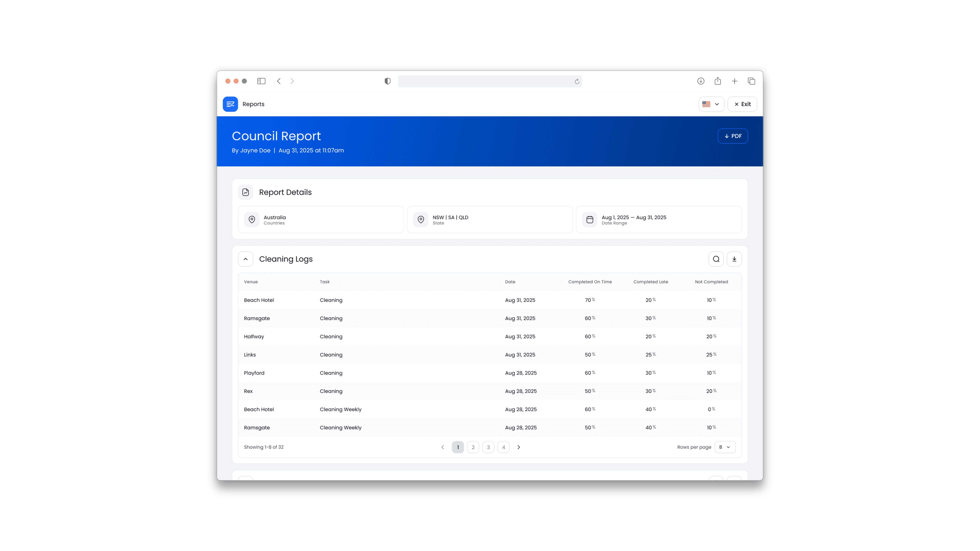Click the next page chevron
Screen dimensions: 980x551
pyautogui.click(x=519, y=447)
